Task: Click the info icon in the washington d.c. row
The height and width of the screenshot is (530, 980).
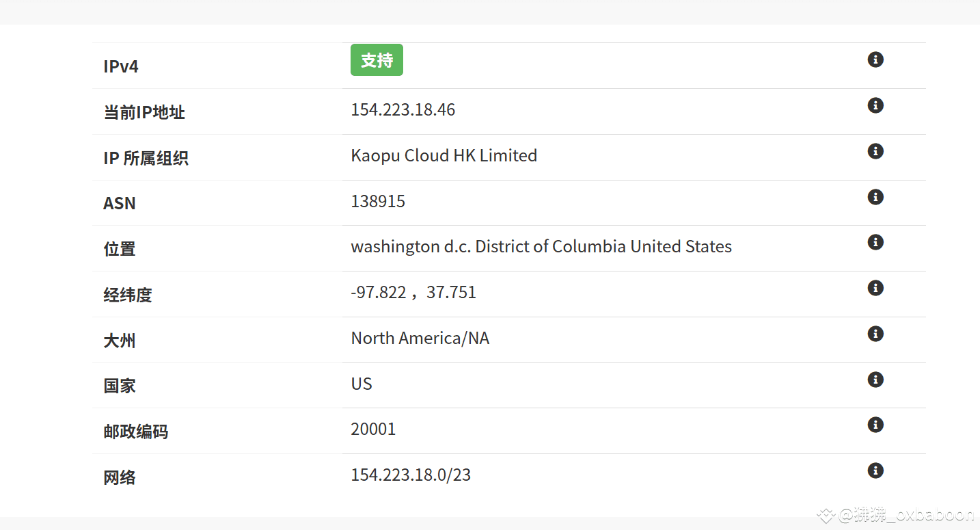Action: click(x=875, y=242)
